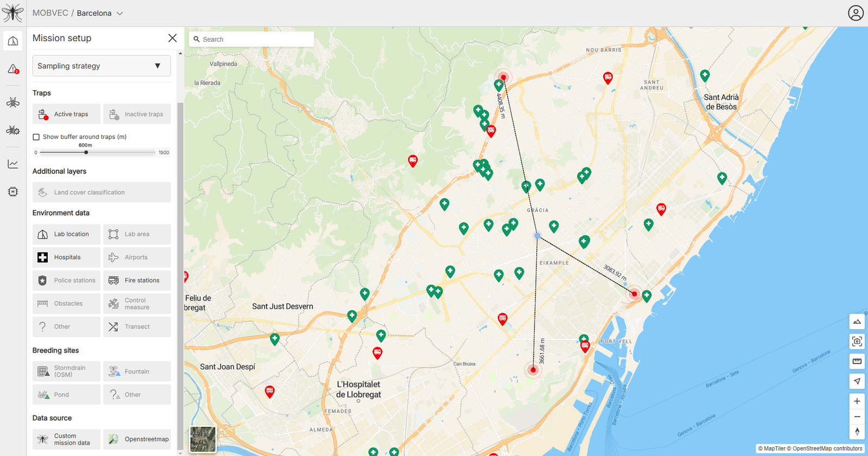This screenshot has height=456, width=868.
Task: Open the Sampling strategy dropdown
Action: coord(101,66)
